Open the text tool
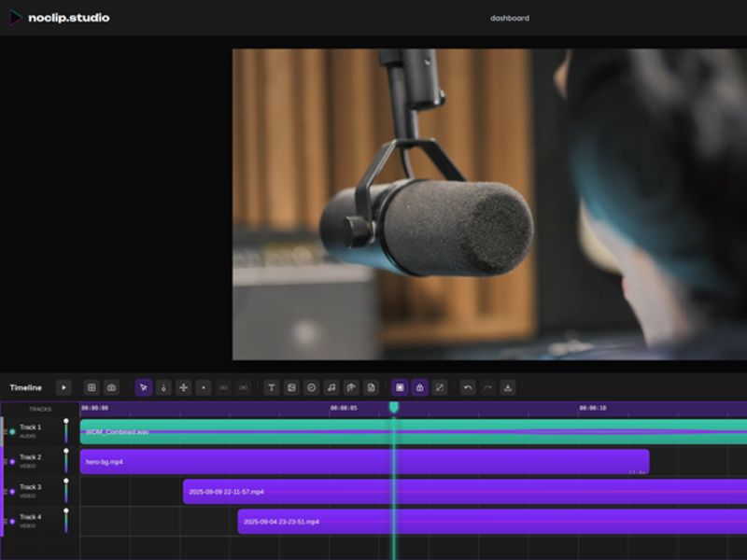Screen dimensions: 747x560 [271, 386]
